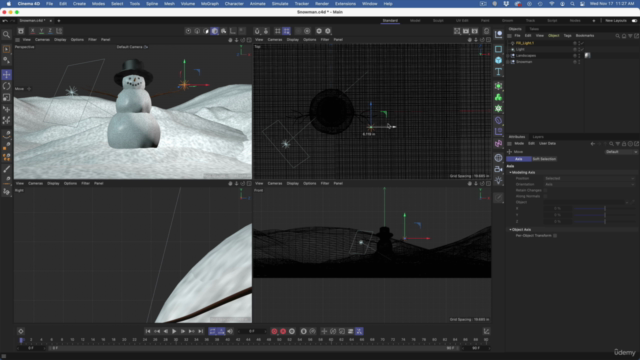Open the MoGraph menu
This screenshot has width=640, height=360.
(x=210, y=4)
